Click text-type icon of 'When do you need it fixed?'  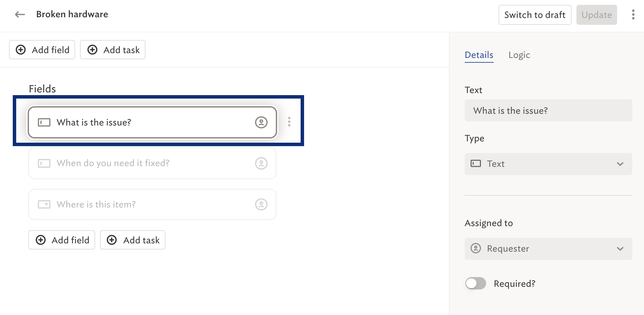[44, 163]
